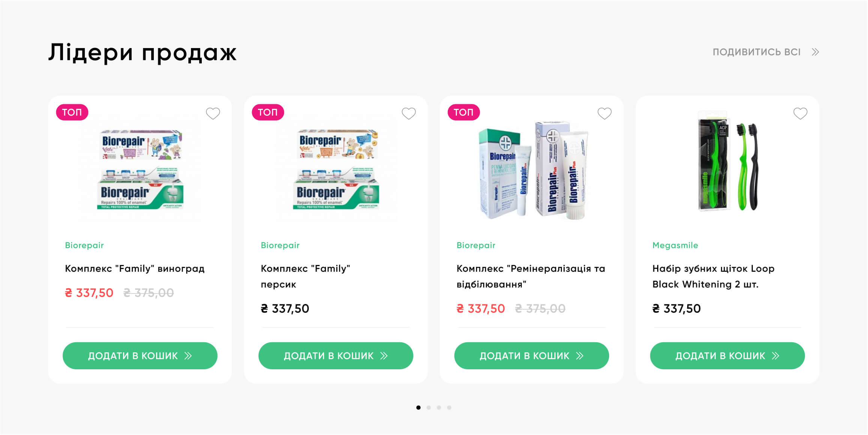This screenshot has width=868, height=435.
Task: Add Loop Black Whitening set to cart
Action: click(727, 355)
